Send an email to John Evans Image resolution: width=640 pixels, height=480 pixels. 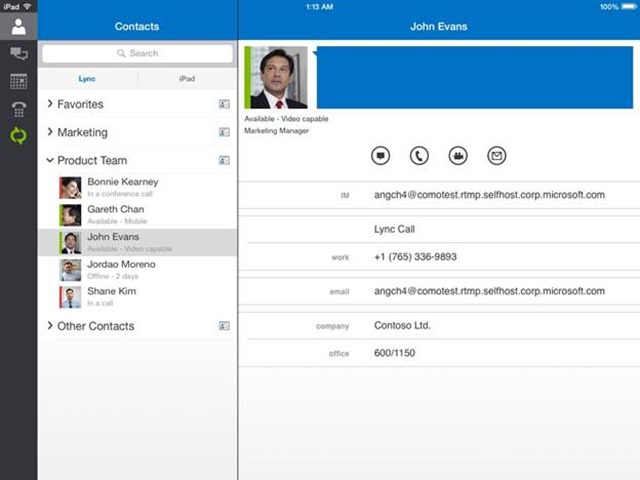point(497,155)
